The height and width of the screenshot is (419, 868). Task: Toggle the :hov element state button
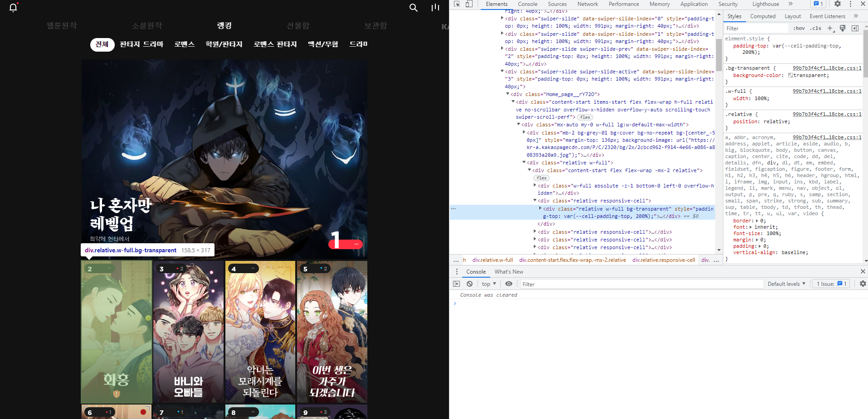(x=799, y=28)
